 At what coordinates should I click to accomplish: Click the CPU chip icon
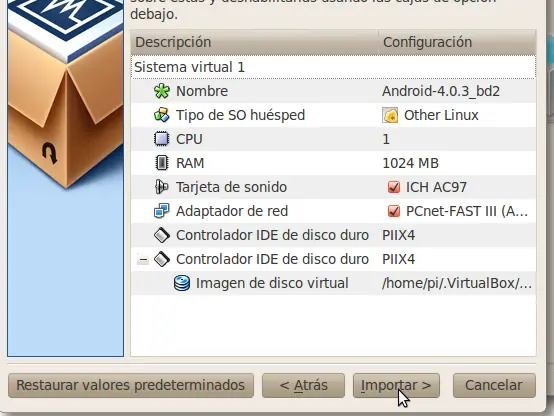pos(162,139)
